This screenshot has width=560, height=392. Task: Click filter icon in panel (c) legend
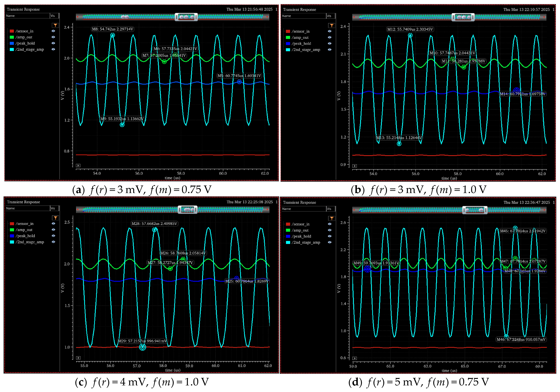56,218
